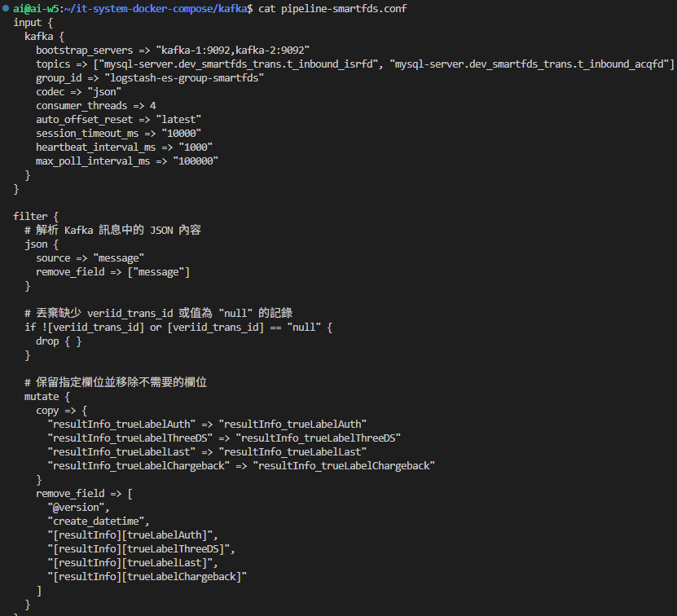The width and height of the screenshot is (677, 616).
Task: Click the "logstash-es-group-smartfds" group_id value
Action: click(183, 78)
